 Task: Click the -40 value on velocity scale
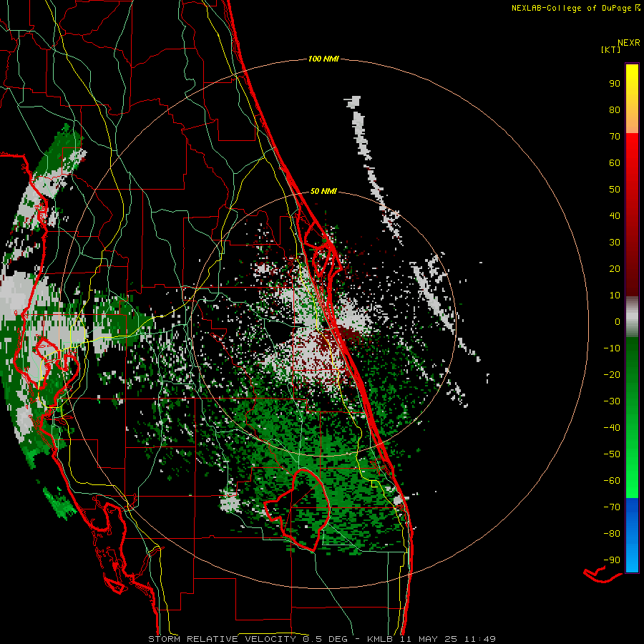coord(612,428)
